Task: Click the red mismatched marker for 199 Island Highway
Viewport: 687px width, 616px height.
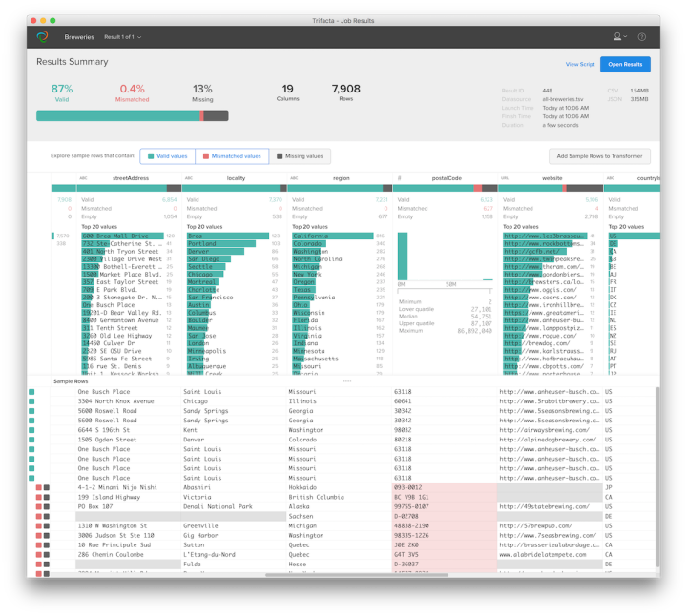Action: point(38,498)
